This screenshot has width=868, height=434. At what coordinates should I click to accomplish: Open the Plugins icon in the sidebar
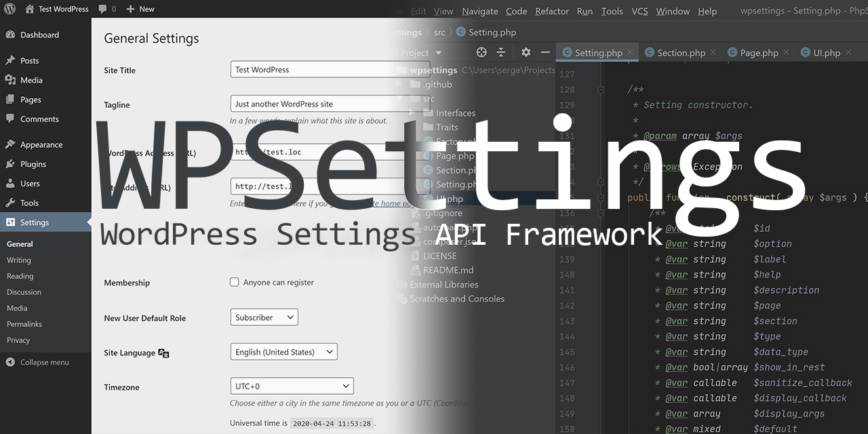[11, 163]
